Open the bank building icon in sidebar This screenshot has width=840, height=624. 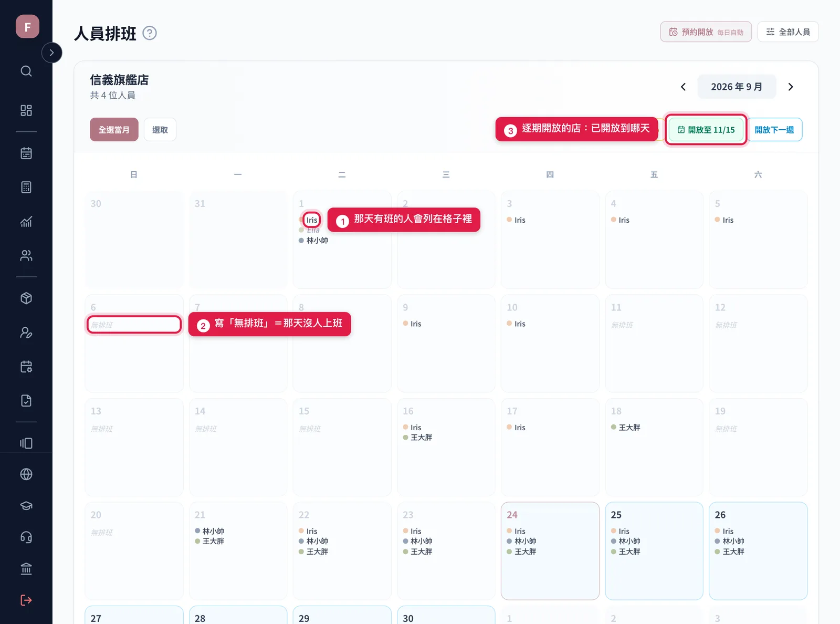click(x=26, y=569)
